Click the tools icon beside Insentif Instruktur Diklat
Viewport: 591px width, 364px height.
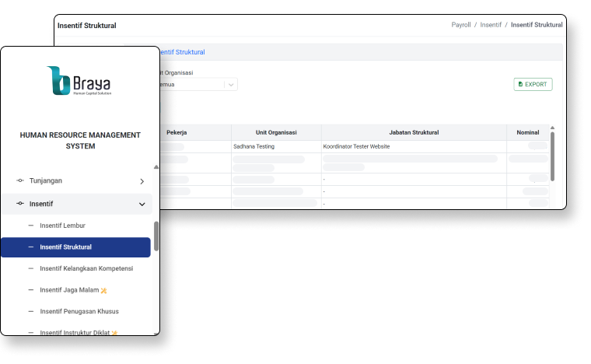(115, 332)
